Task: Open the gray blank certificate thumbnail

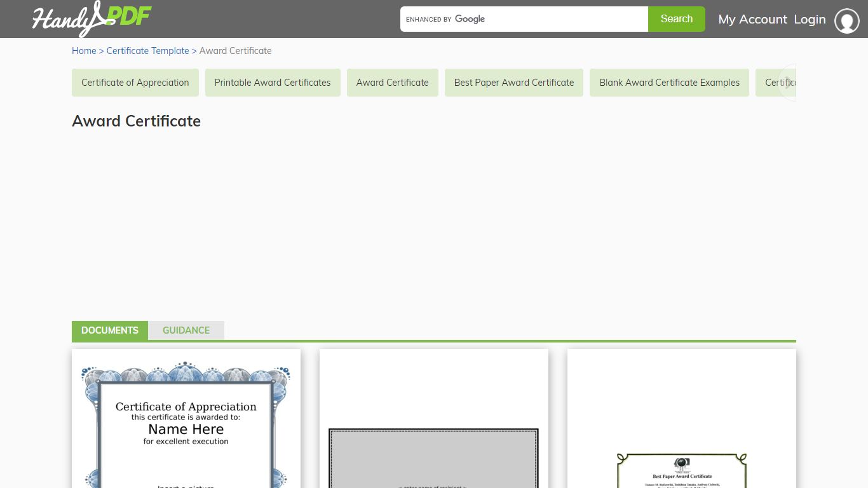Action: coord(434,419)
